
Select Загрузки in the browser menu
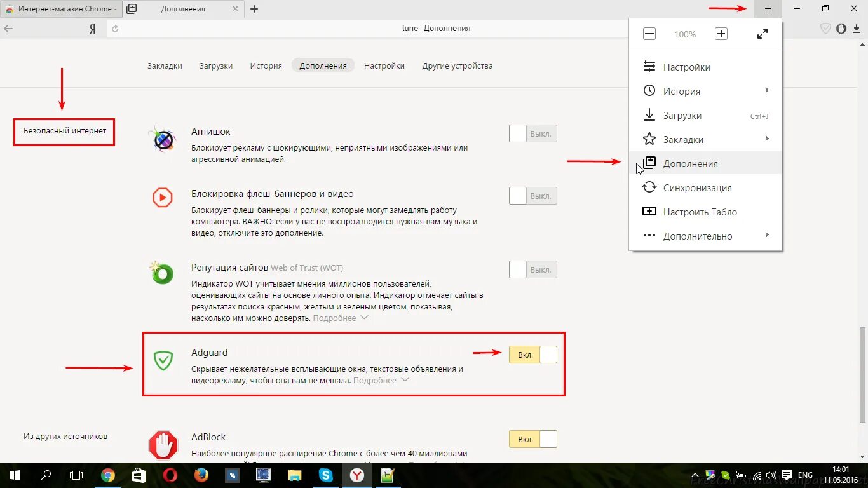pos(705,116)
